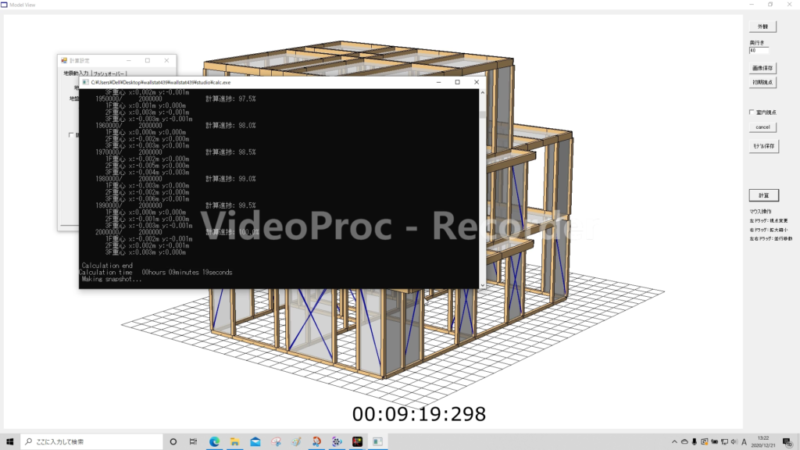
Task: Close the 計算設定 settings window
Action: (166, 60)
